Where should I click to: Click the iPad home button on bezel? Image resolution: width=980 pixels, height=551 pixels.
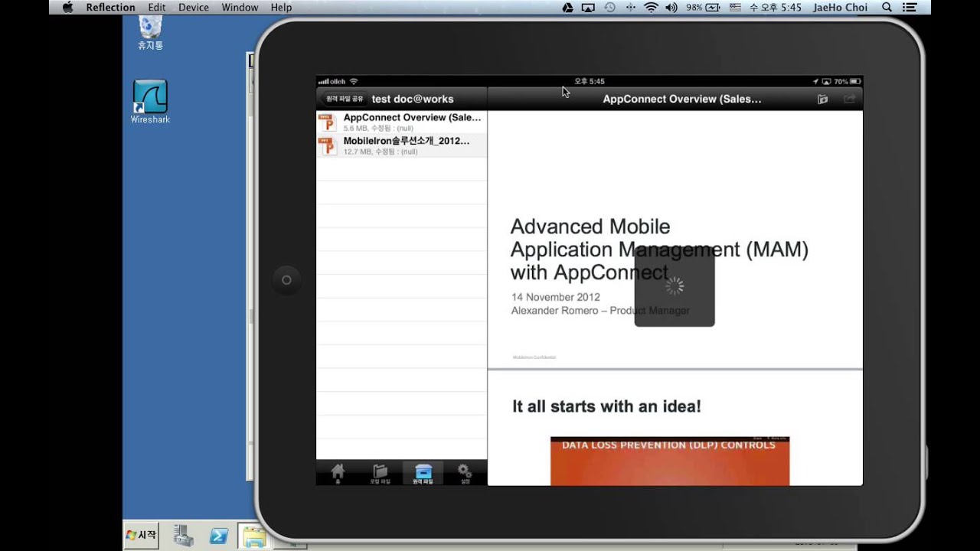(x=286, y=280)
